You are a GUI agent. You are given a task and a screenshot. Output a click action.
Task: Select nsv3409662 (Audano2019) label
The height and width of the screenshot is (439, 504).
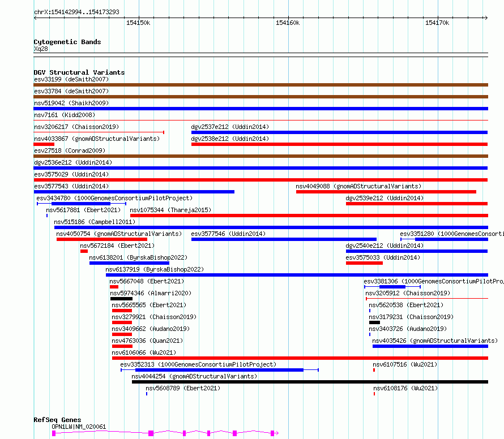tap(151, 329)
